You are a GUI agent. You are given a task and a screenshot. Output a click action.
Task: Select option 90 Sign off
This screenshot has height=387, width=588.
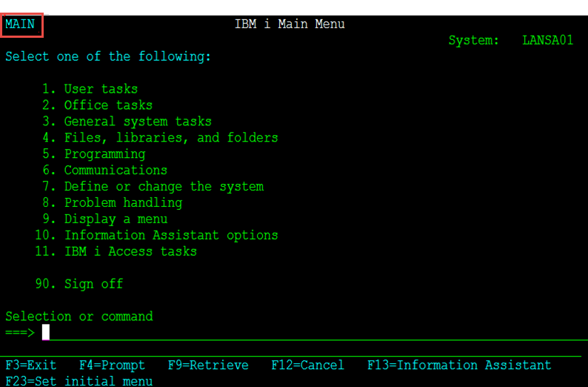pos(79,284)
